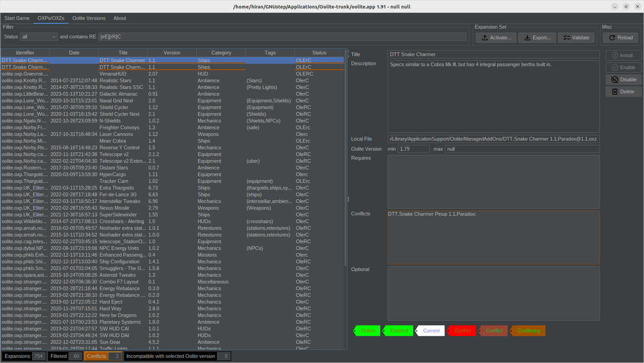Sort list by Version column header
Image resolution: width=644 pixels, height=363 pixels.
click(172, 52)
